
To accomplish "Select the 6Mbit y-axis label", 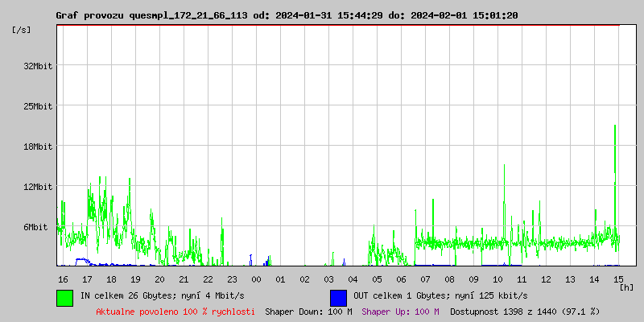I will click(35, 227).
